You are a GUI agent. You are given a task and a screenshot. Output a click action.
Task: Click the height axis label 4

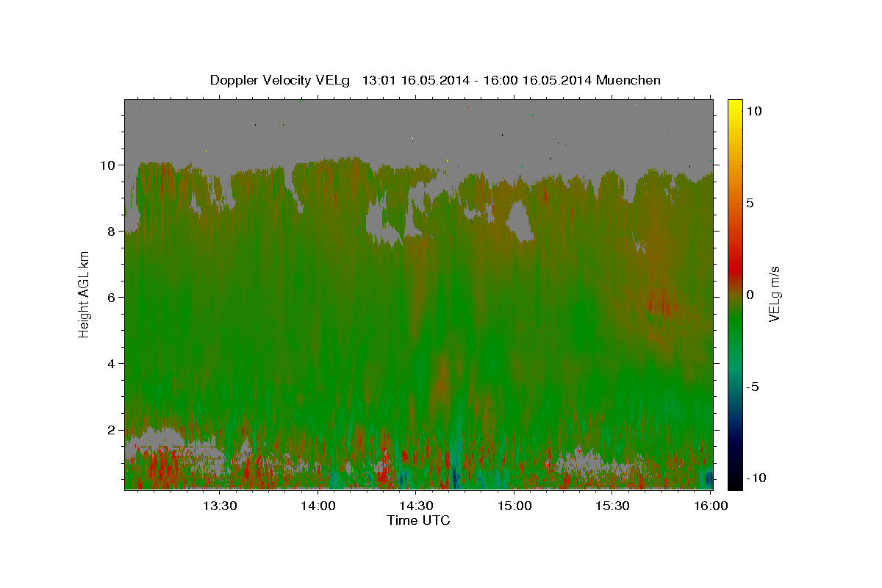(113, 364)
